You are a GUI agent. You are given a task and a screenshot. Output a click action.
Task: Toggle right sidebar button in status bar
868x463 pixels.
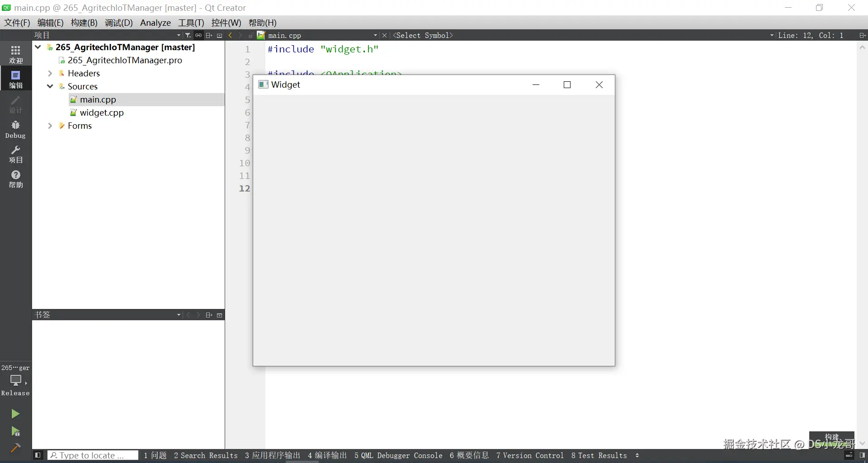coord(862,455)
